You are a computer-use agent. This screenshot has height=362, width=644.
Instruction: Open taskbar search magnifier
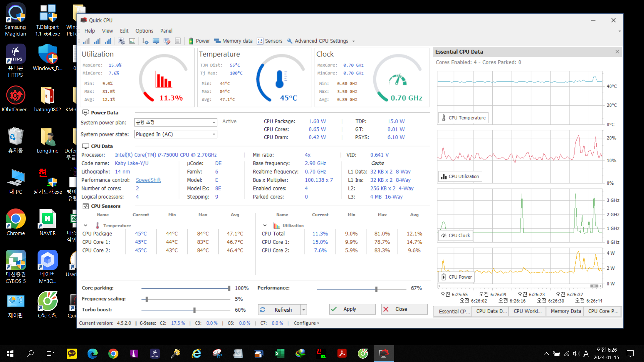[30, 354]
